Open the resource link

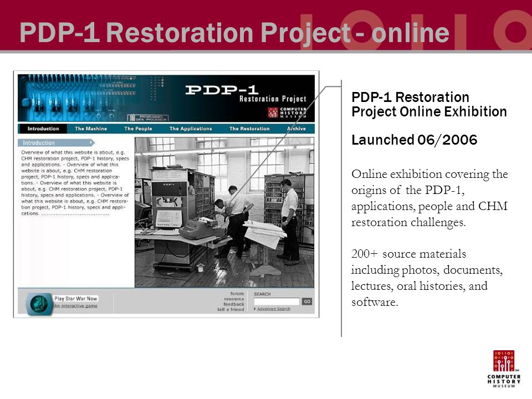[234, 299]
